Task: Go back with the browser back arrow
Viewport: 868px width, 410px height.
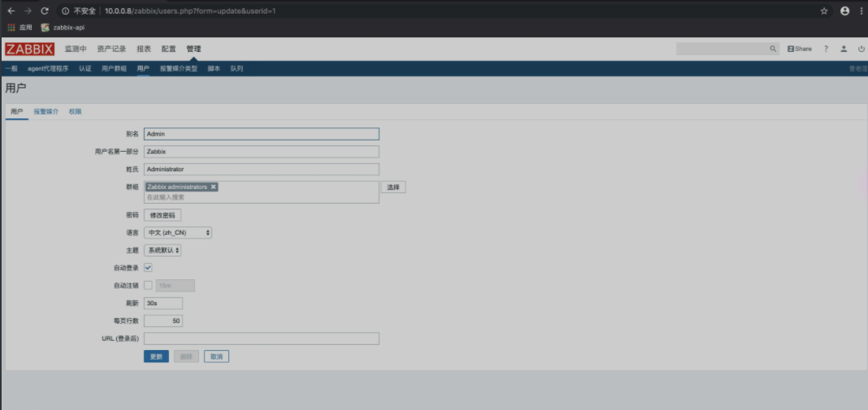Action: pos(11,11)
